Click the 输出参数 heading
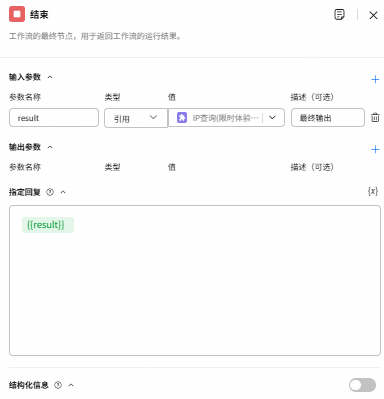 [25, 147]
